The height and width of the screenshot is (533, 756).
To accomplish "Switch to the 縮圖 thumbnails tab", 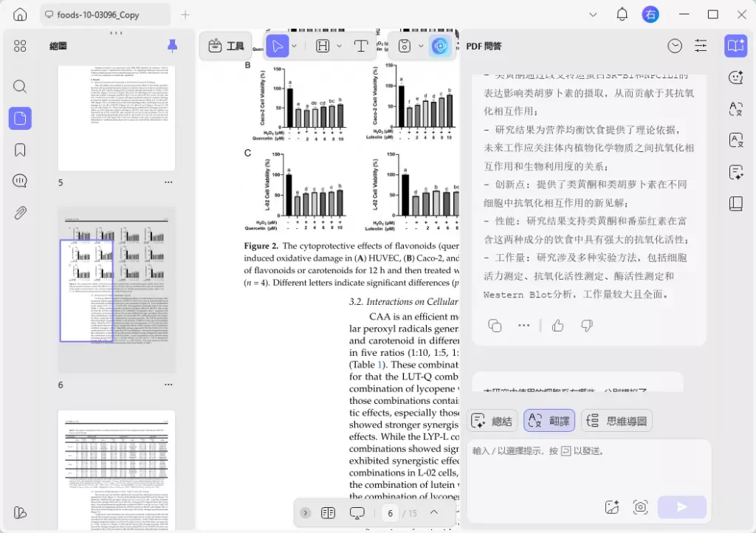I will 58,46.
